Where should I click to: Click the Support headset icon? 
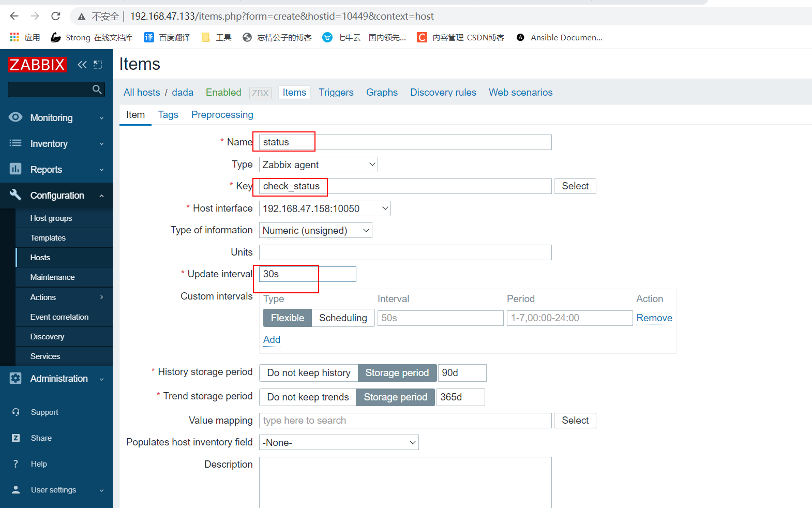pyautogui.click(x=16, y=412)
